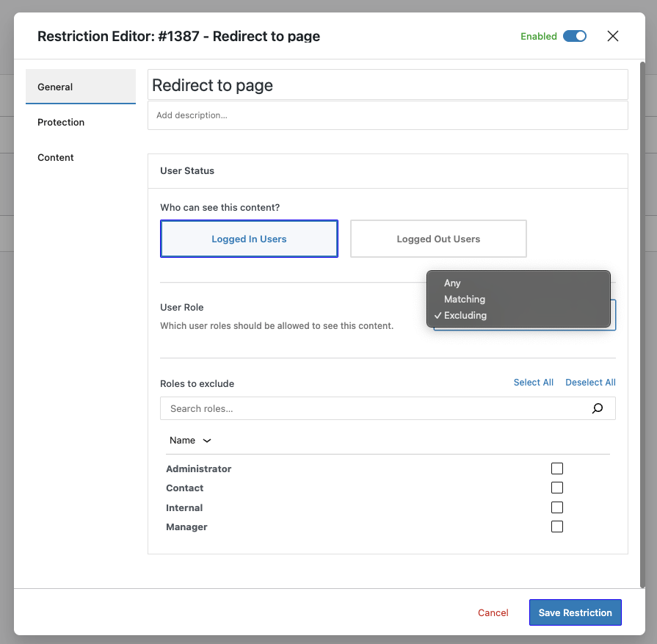Check the Administrator role checkbox
The width and height of the screenshot is (657, 644).
coord(557,468)
